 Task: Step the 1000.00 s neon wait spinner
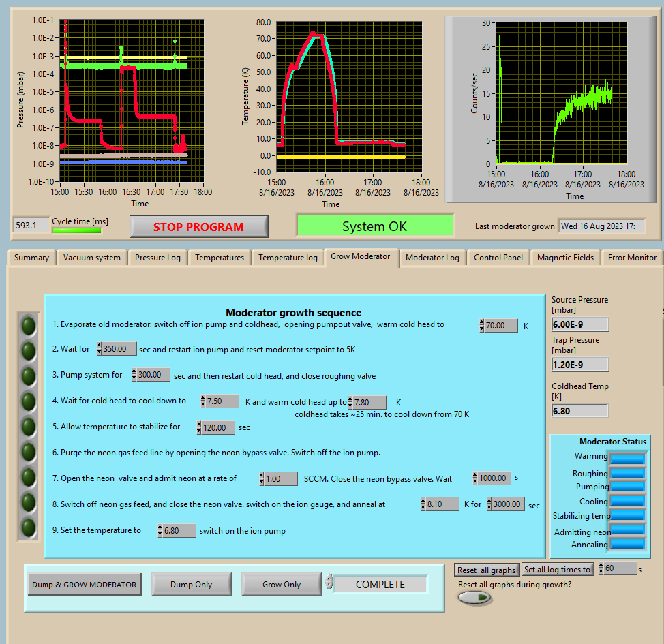tap(474, 478)
